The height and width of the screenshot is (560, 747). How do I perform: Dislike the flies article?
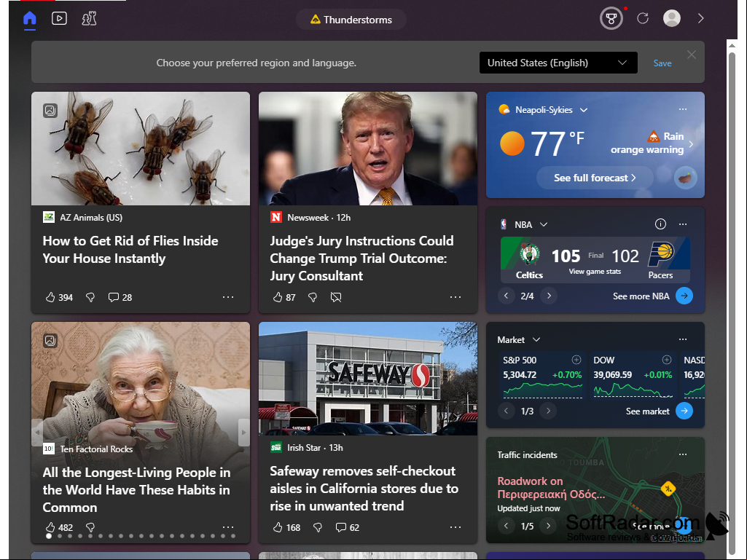pyautogui.click(x=90, y=297)
